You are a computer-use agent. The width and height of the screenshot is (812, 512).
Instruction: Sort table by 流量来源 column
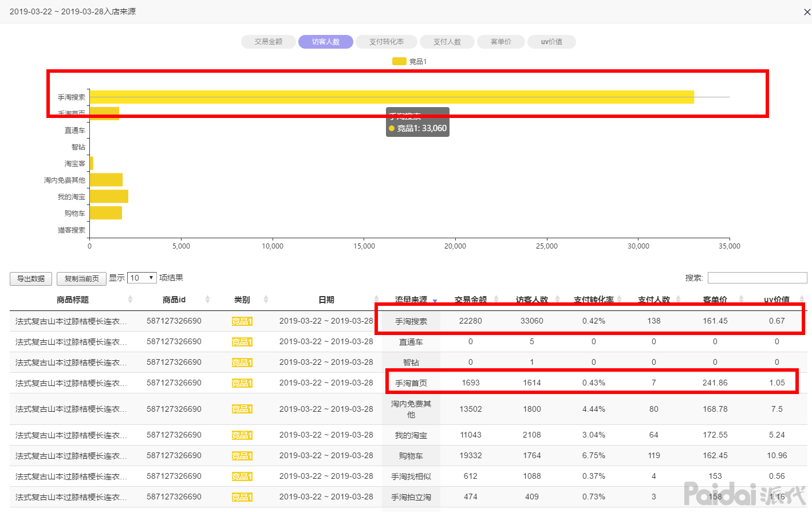(411, 300)
